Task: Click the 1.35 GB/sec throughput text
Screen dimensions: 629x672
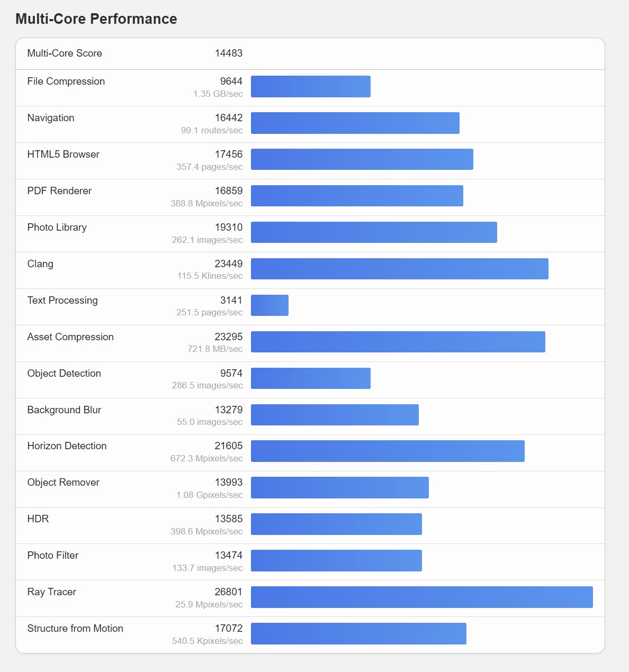Action: [x=218, y=94]
